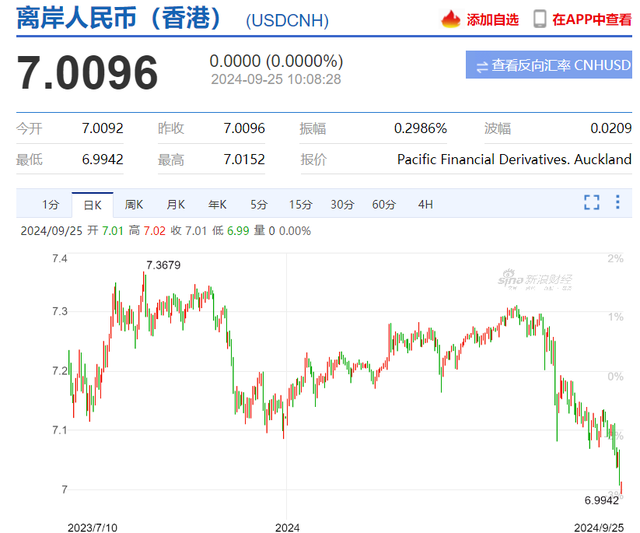Switch to the 4H chart tab
640x533 pixels.
coord(425,204)
